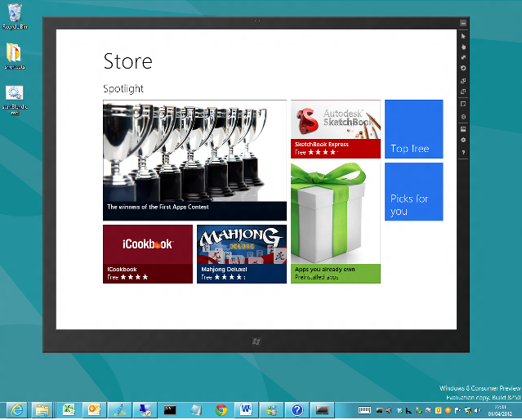Select mouse mode arrow in simulator toolbar
This screenshot has width=522, height=420.
click(x=463, y=36)
